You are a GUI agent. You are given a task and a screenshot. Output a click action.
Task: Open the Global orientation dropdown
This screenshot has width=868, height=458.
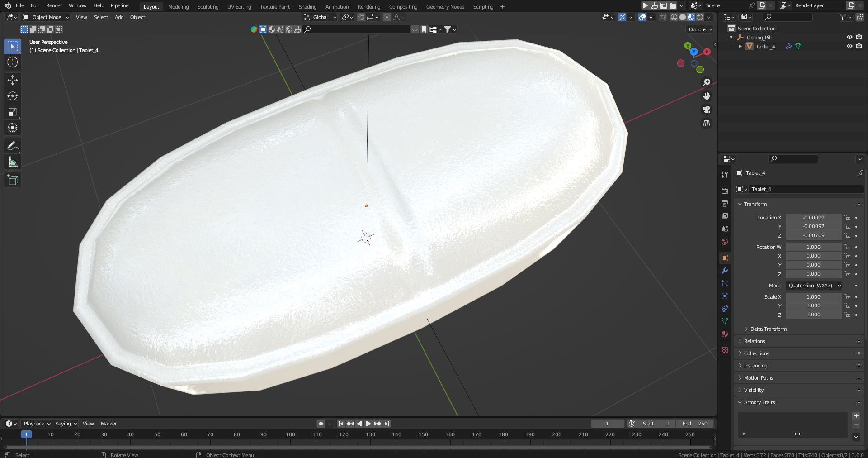[320, 17]
